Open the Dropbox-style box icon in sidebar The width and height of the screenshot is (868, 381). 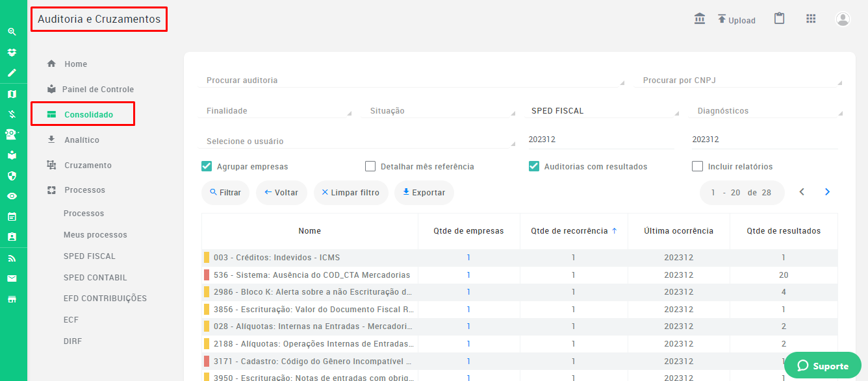pyautogui.click(x=12, y=52)
